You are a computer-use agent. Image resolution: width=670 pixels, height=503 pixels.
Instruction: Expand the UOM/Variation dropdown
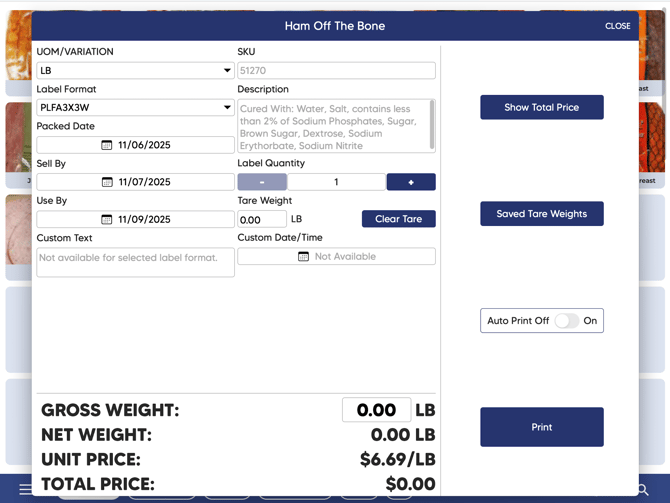[x=135, y=71]
